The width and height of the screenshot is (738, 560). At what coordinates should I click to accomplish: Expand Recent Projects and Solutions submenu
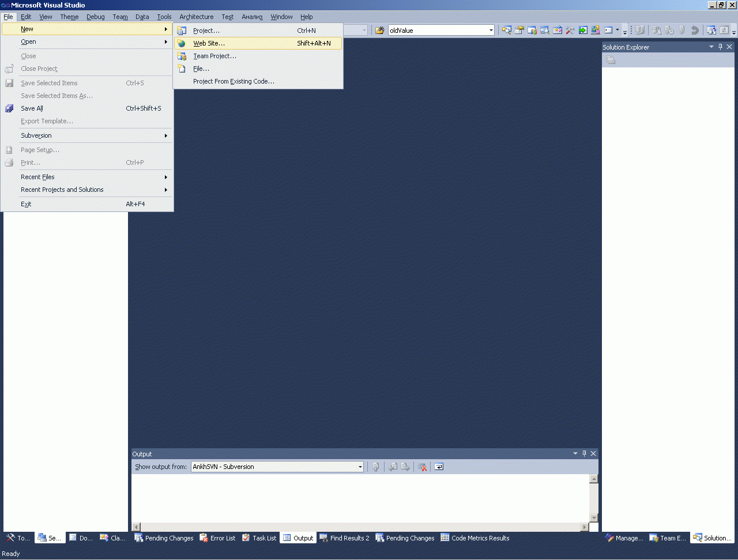tap(86, 190)
